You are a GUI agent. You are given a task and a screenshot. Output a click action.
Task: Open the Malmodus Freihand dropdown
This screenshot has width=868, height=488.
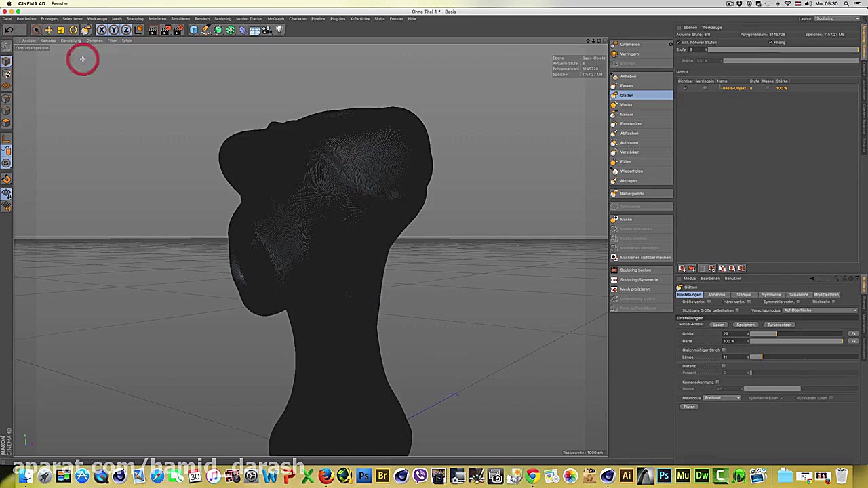(x=722, y=398)
